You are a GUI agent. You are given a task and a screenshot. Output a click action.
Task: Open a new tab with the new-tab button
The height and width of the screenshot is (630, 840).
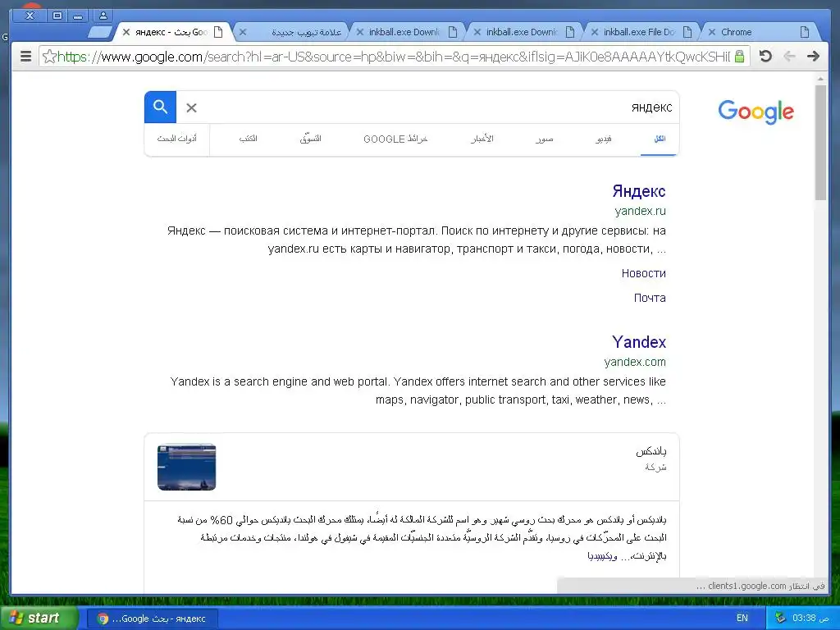pyautogui.click(x=98, y=33)
